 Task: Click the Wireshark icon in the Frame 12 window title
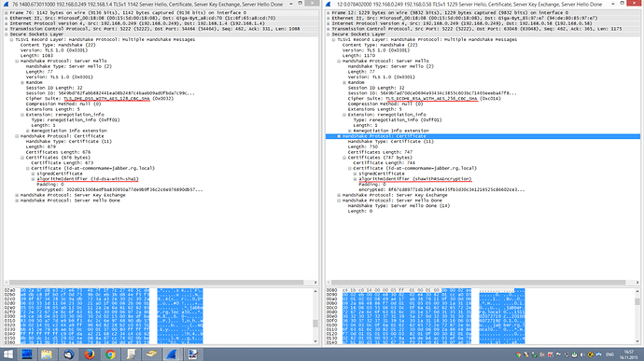coord(329,4)
